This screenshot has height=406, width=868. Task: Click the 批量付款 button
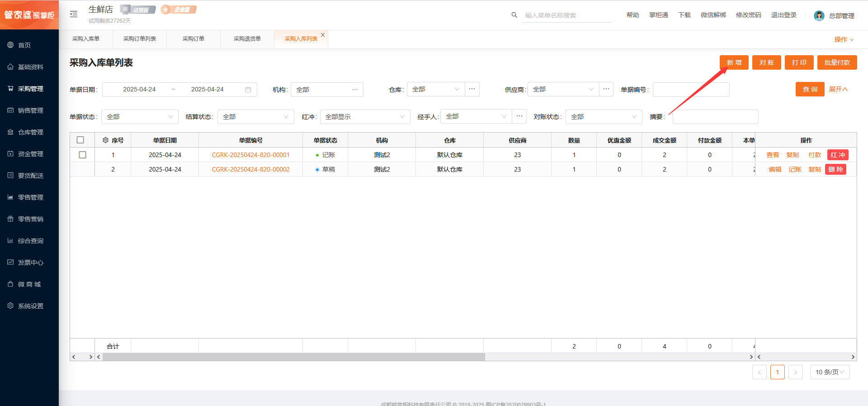coord(837,62)
